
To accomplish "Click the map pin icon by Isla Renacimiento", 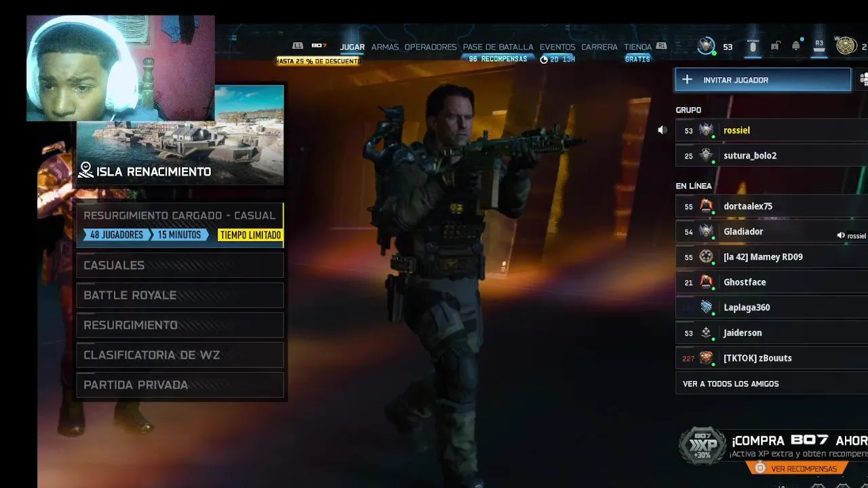I will tap(85, 171).
